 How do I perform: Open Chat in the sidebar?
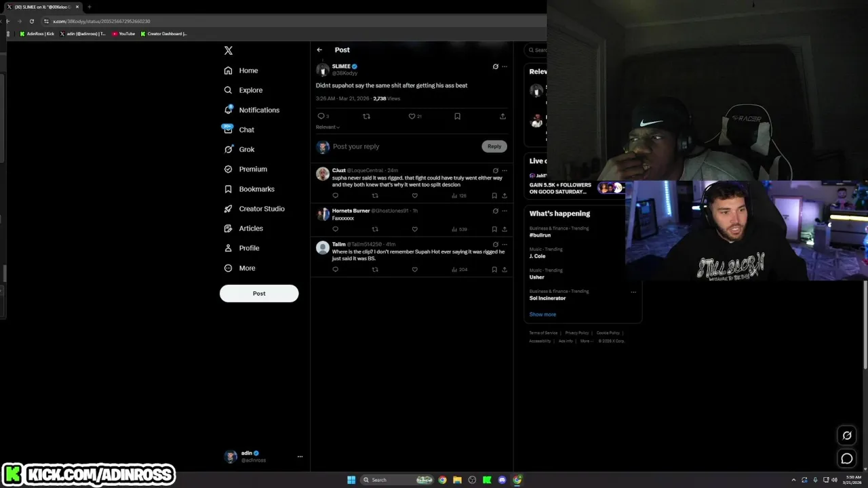pos(239,129)
